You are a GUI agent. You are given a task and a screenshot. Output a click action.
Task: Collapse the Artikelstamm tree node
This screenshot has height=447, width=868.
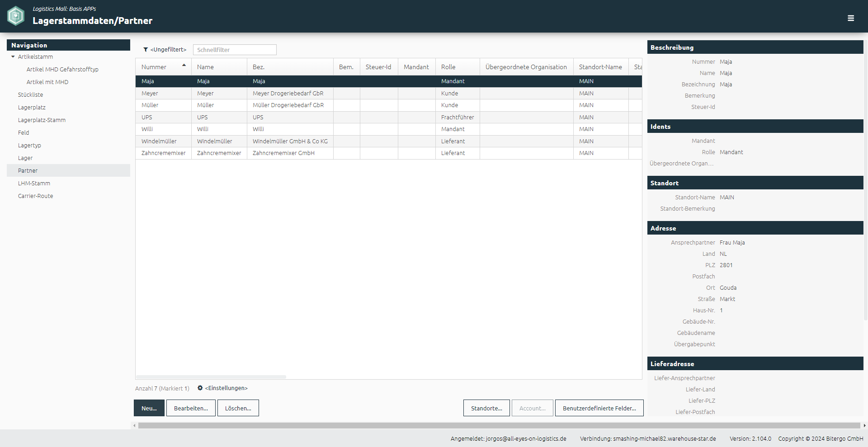tap(13, 56)
